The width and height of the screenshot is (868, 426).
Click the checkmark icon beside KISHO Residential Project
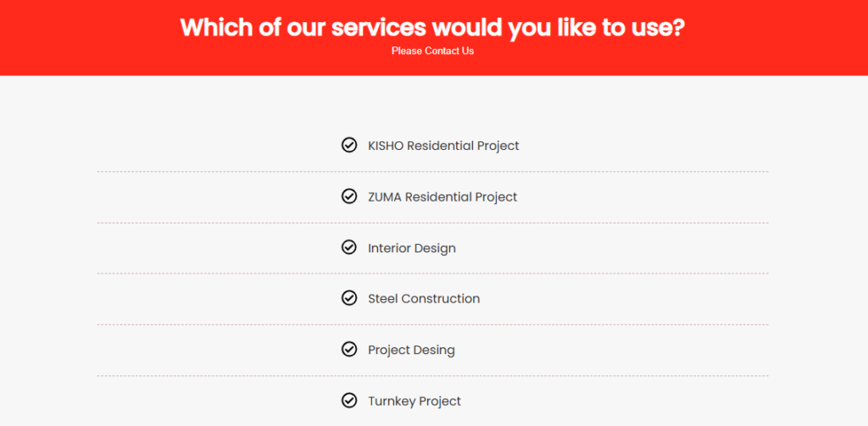coord(348,146)
